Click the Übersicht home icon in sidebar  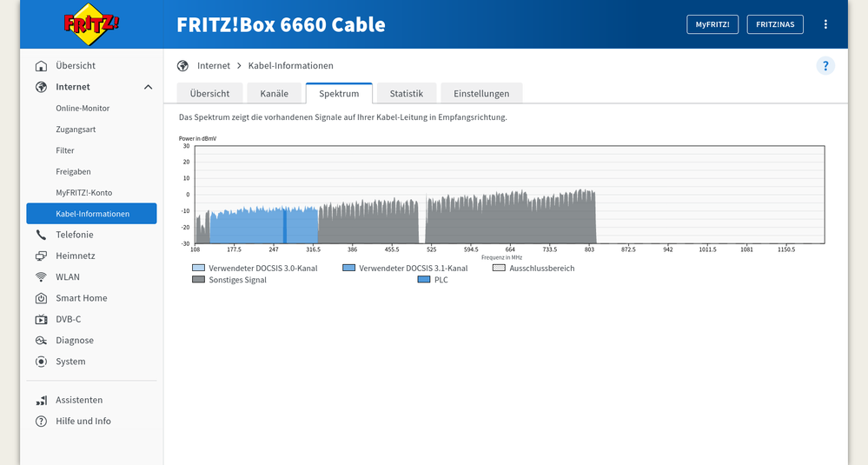click(41, 66)
